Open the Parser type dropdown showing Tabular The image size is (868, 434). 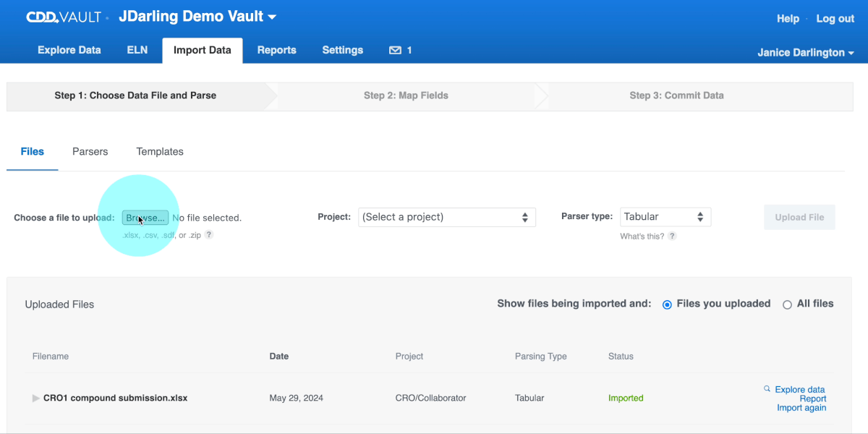(664, 216)
